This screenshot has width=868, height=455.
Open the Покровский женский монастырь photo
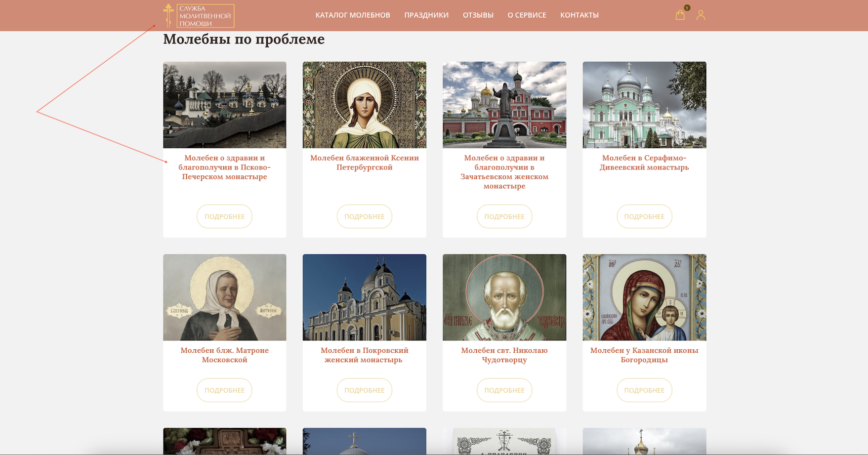365,297
